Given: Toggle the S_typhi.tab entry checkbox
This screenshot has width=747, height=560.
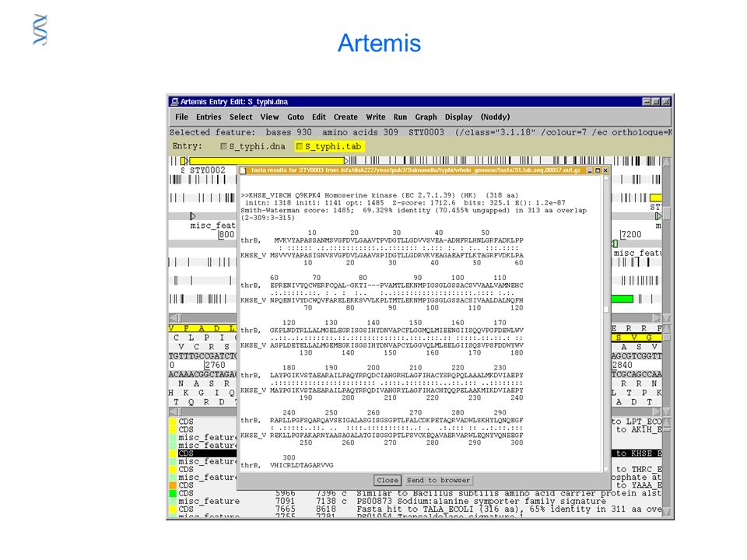Looking at the screenshot, I should (299, 147).
